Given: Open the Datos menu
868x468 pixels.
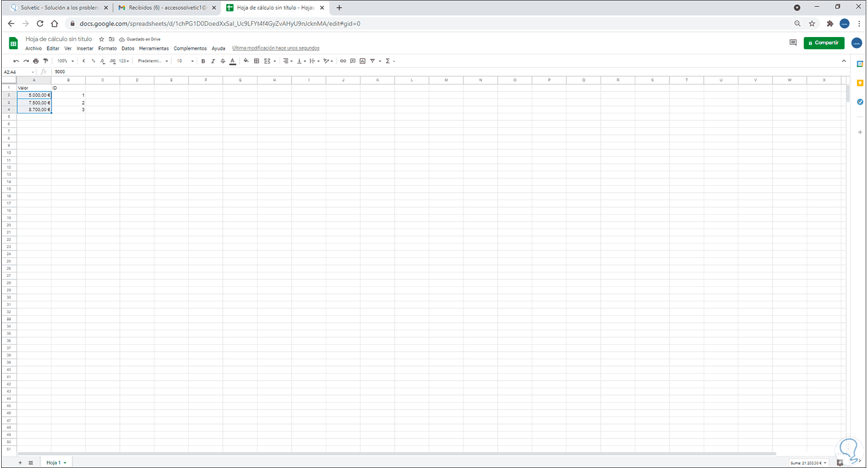Looking at the screenshot, I should (128, 49).
